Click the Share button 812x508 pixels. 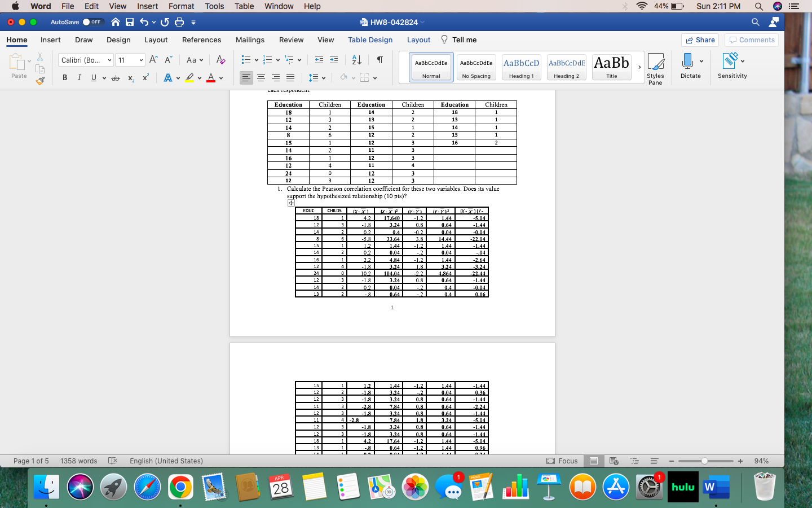coord(700,40)
